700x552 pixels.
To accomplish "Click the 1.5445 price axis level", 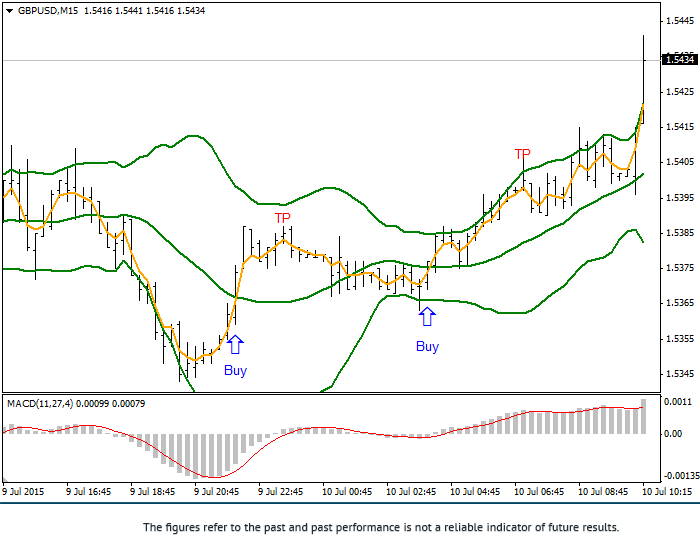I will click(x=679, y=21).
